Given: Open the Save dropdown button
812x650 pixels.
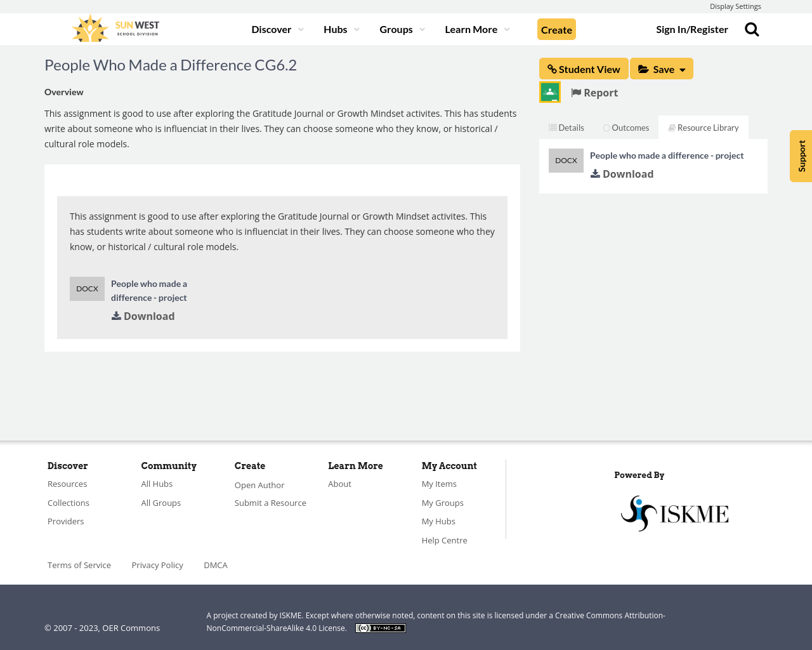Looking at the screenshot, I should [x=662, y=69].
